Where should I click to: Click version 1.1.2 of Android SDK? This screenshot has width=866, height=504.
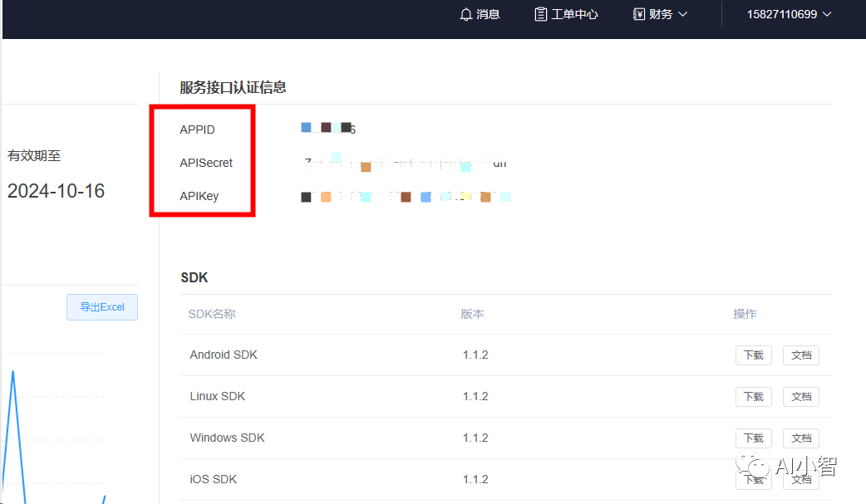[x=475, y=355]
